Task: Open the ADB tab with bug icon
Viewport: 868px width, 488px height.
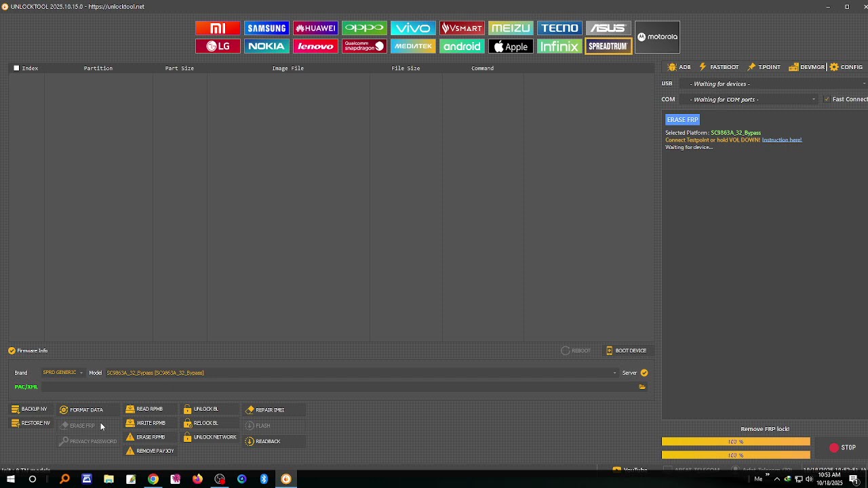Action: point(679,67)
